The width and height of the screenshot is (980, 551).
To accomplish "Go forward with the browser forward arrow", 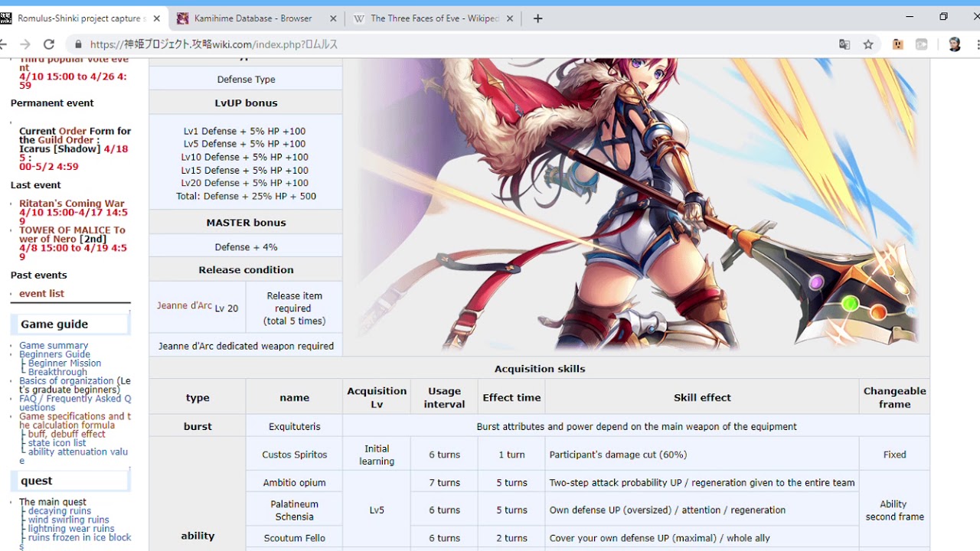I will [x=25, y=44].
